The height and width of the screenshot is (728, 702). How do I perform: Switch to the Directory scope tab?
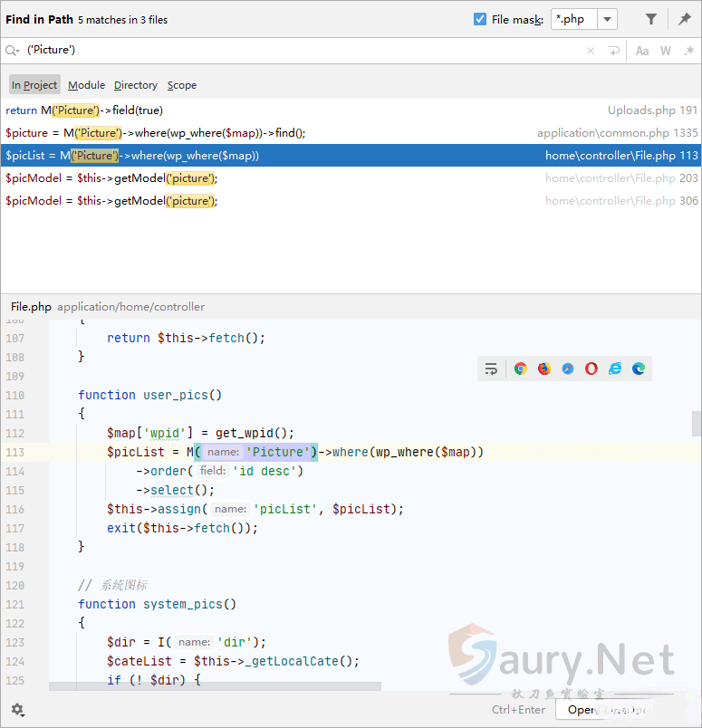tap(136, 85)
